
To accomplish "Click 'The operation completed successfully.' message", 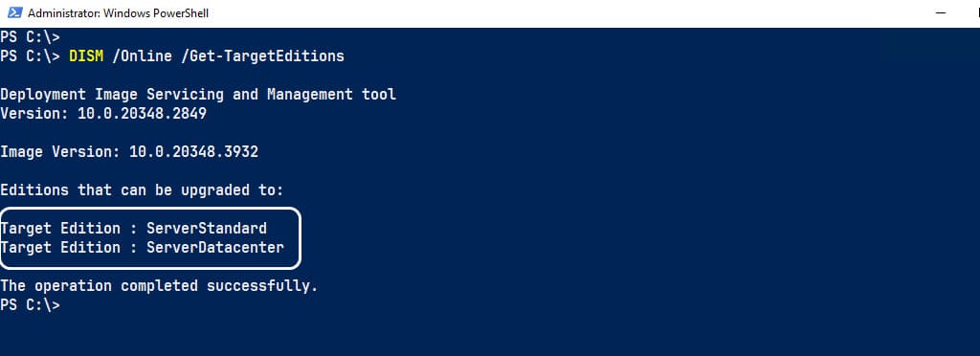I will (160, 286).
